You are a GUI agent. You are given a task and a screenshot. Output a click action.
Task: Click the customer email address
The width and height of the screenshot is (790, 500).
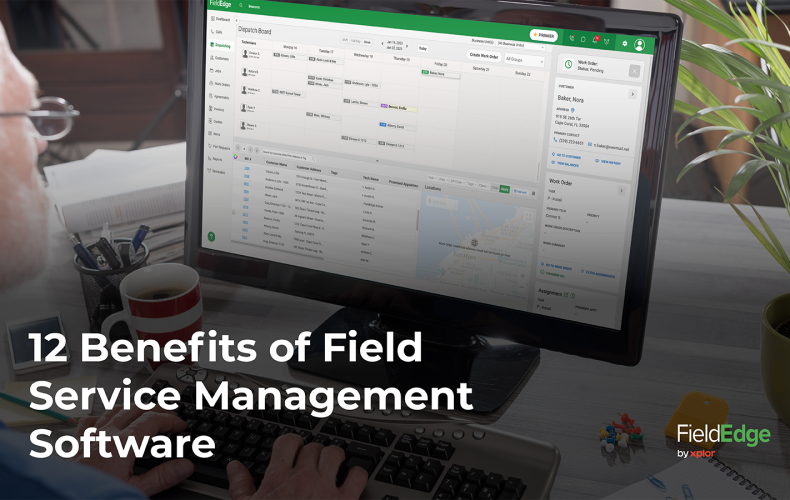[x=611, y=147]
